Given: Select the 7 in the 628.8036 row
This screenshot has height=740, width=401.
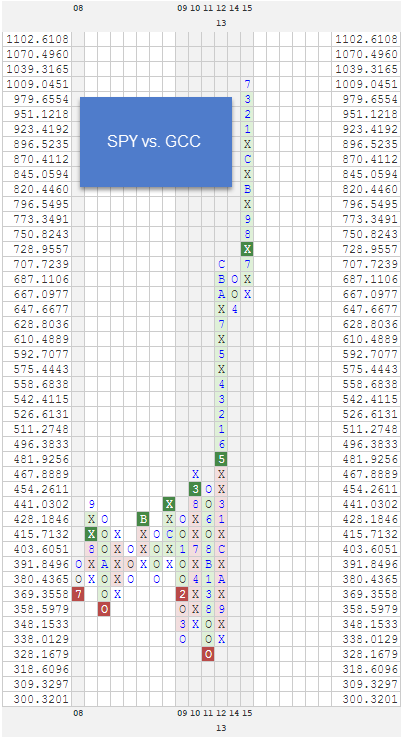Looking at the screenshot, I should [221, 324].
